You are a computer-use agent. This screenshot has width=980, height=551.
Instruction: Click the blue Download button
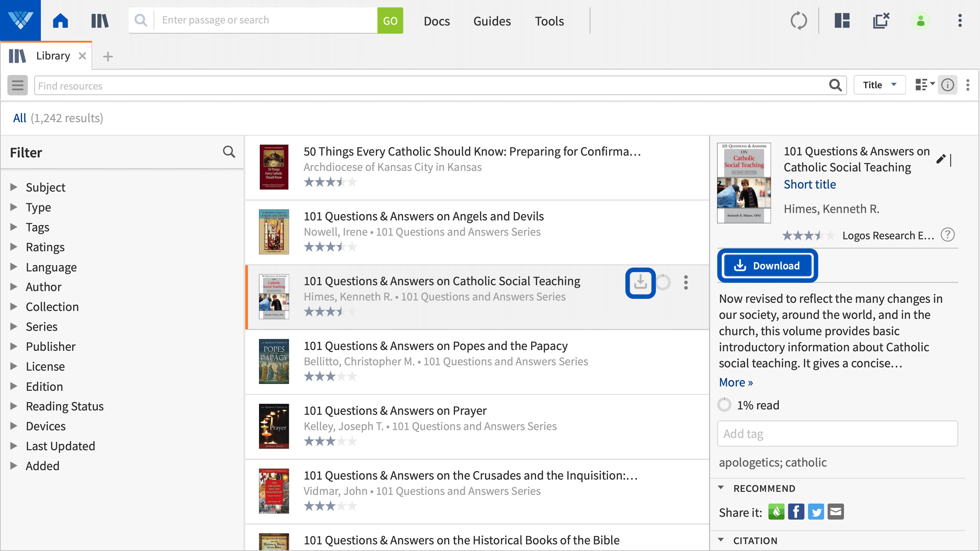pyautogui.click(x=767, y=265)
